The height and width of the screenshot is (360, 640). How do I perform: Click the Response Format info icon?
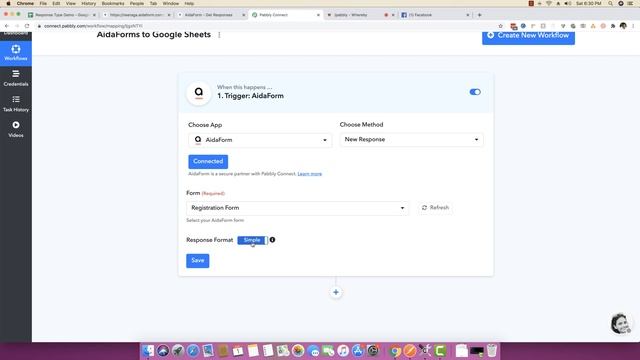click(x=272, y=240)
